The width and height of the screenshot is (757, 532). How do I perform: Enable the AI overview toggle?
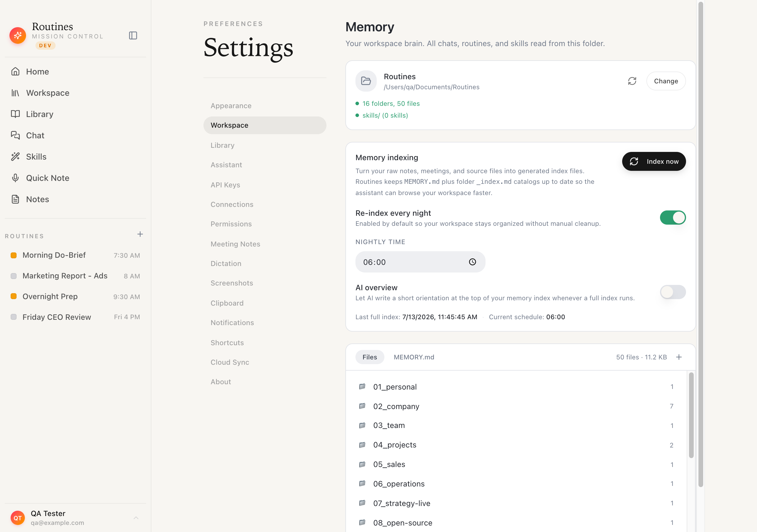coord(673,292)
